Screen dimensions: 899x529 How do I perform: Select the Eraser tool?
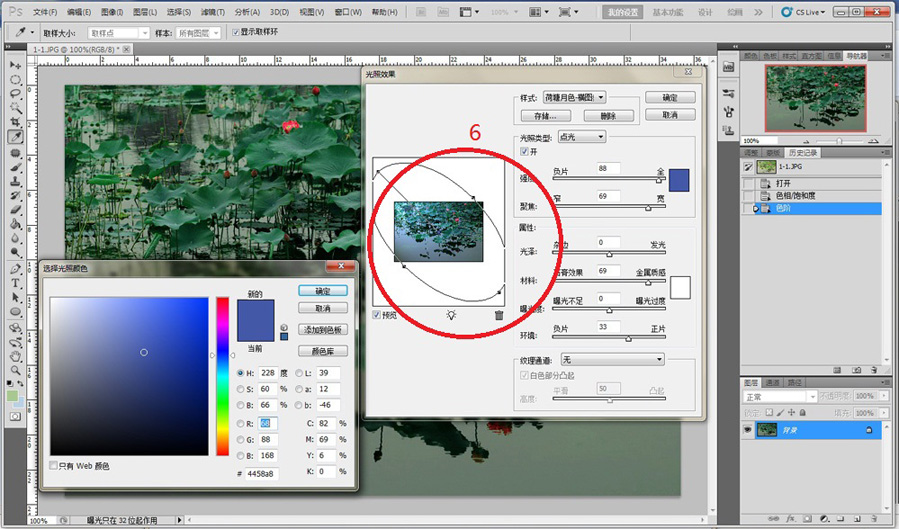(x=15, y=210)
